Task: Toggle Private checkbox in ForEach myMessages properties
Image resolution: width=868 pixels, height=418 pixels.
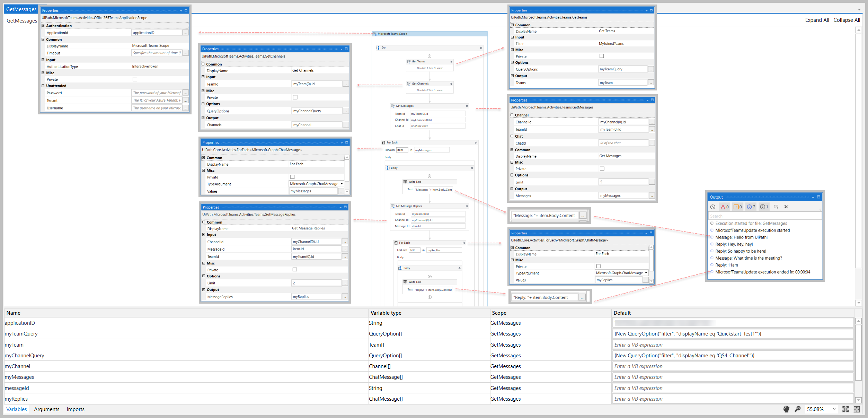Action: tap(292, 177)
